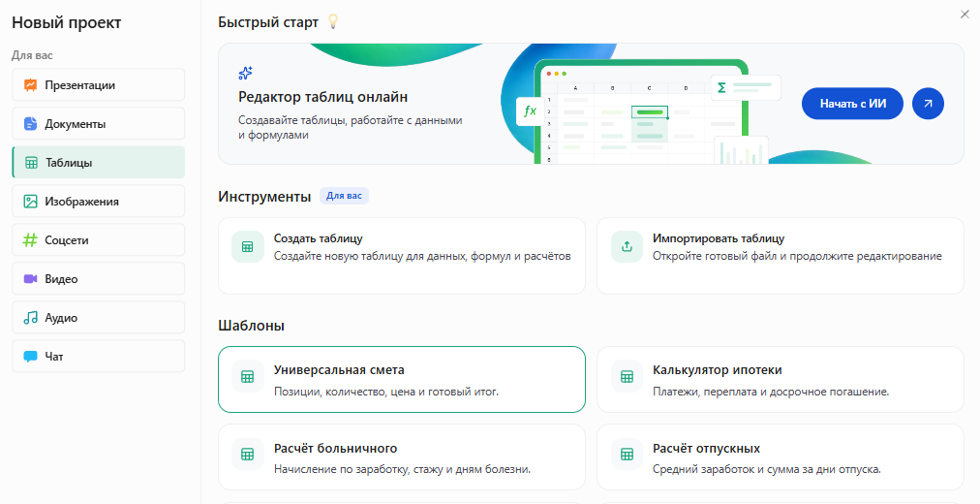Click the Расчёт больничного table icon

(x=248, y=454)
